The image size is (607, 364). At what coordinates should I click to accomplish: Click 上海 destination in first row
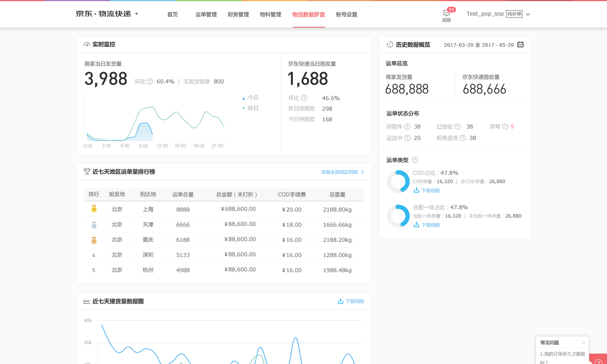[x=148, y=209]
